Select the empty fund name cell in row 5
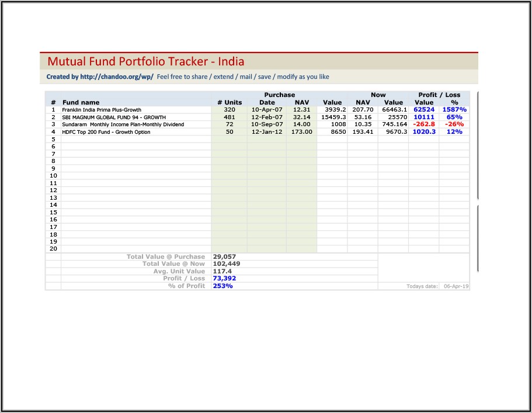532x413 pixels. [x=135, y=139]
